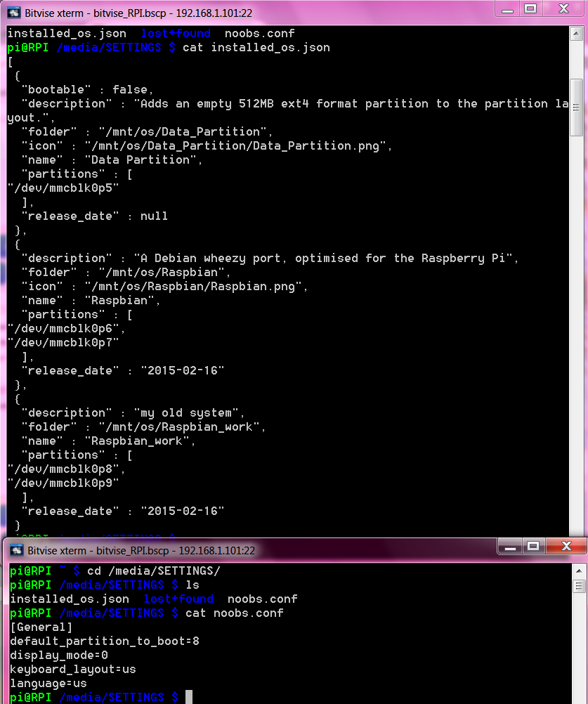Click the lower terminal's scrollbar thumb
Screen dimensions: 588x704
tap(578, 586)
